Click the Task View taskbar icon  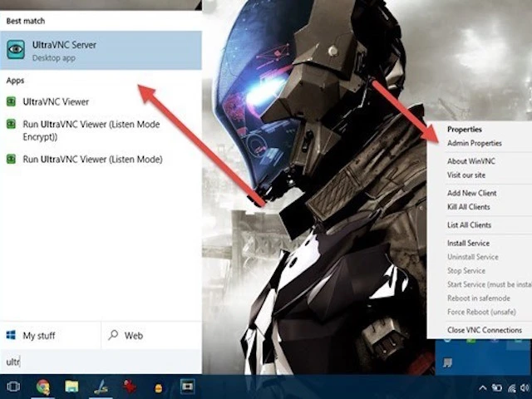(13, 387)
